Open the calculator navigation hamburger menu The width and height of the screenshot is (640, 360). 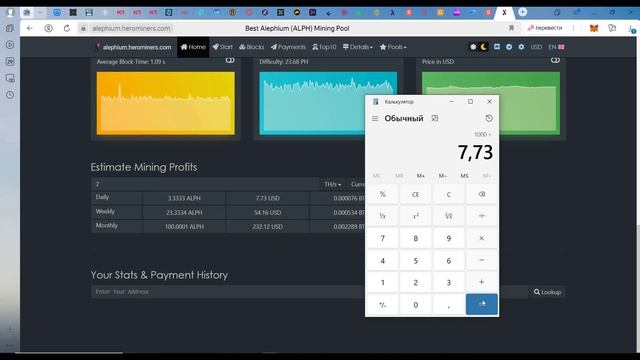pyautogui.click(x=375, y=118)
